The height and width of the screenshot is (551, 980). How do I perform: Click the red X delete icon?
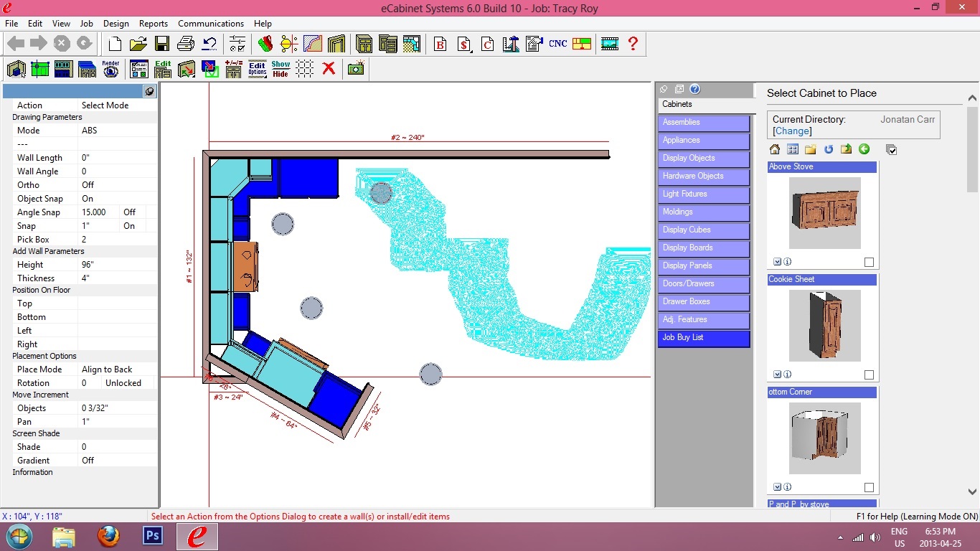tap(329, 69)
